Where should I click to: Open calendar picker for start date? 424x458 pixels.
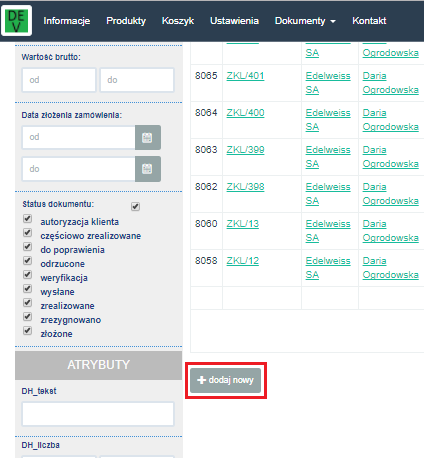tap(148, 137)
